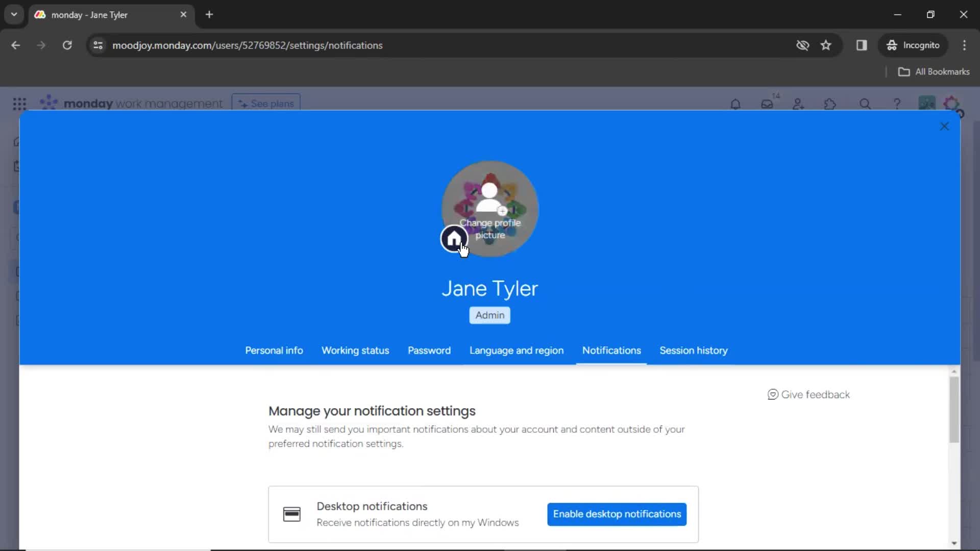The height and width of the screenshot is (551, 980).
Task: Click the Incognito indicator
Action: tap(913, 45)
